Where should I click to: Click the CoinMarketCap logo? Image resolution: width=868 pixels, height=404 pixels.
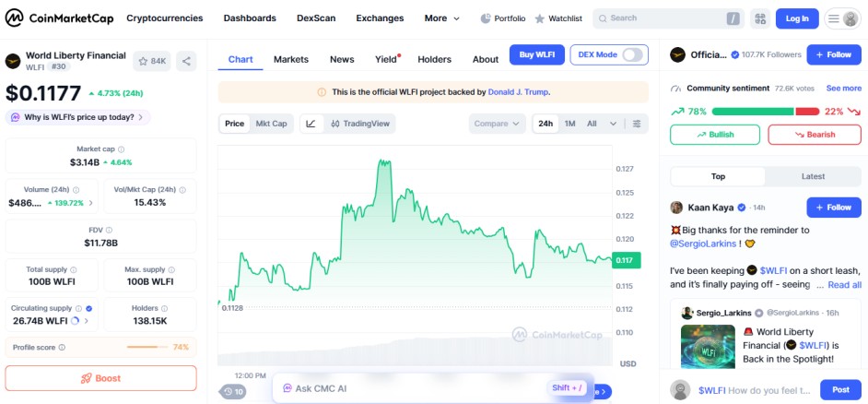point(59,18)
